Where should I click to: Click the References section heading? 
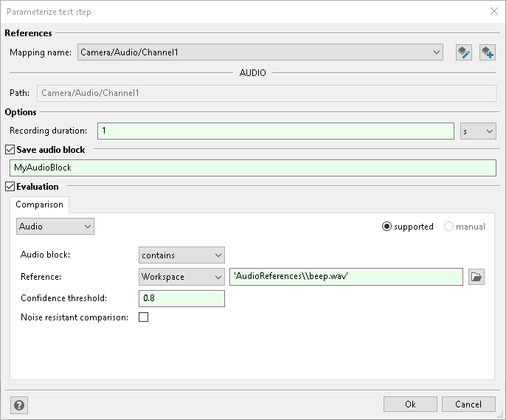(x=28, y=33)
